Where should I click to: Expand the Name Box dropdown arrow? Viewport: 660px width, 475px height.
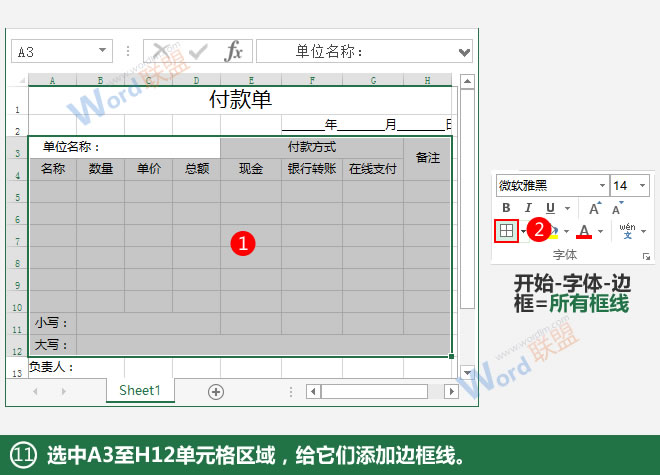pyautogui.click(x=104, y=52)
